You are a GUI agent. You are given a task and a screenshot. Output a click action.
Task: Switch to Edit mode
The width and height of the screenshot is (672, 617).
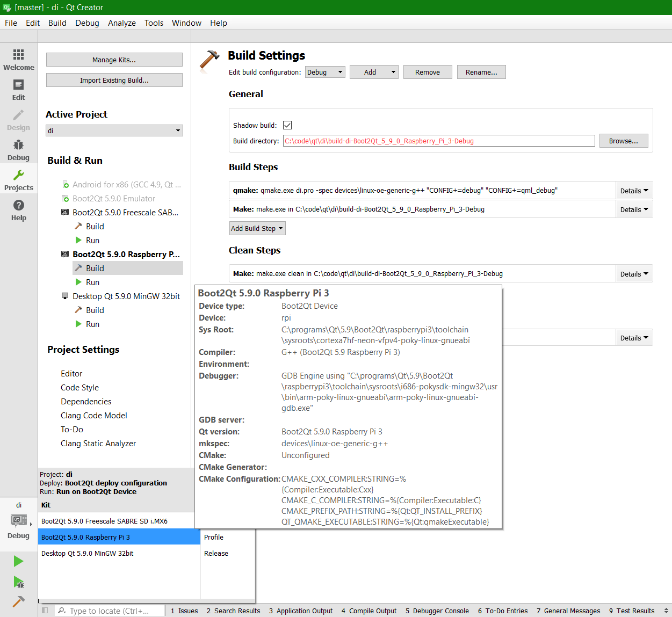coord(19,90)
